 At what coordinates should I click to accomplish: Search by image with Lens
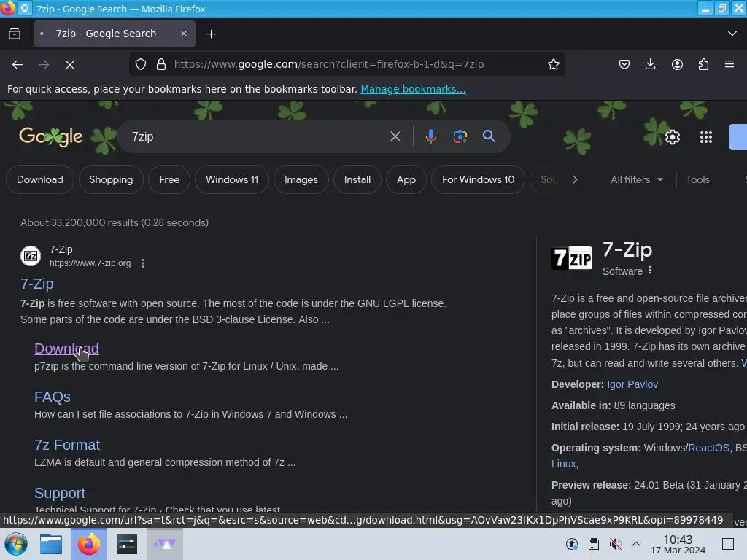460,136
